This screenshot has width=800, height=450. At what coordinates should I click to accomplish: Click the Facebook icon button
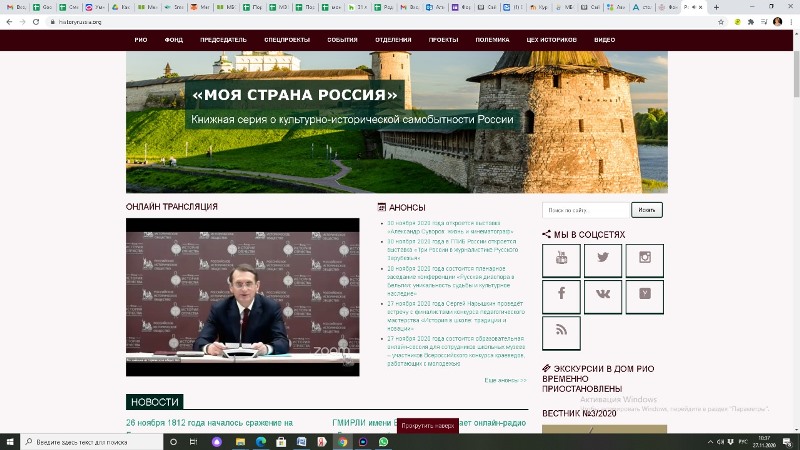coord(561,296)
